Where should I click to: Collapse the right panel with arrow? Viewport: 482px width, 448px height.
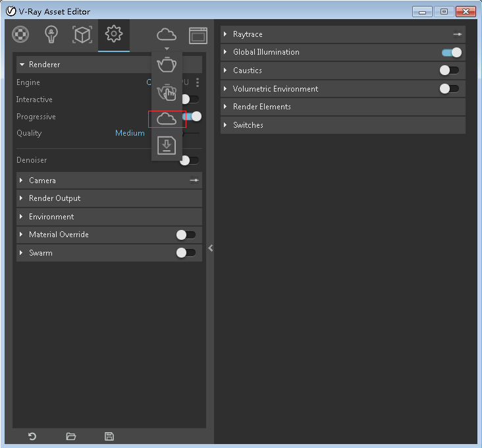[x=211, y=248]
